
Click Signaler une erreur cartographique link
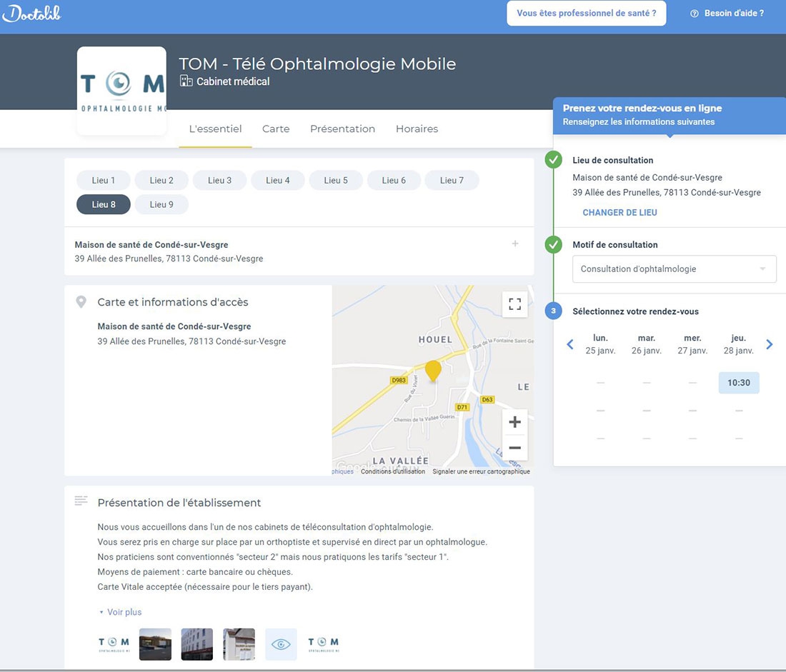[x=481, y=471]
